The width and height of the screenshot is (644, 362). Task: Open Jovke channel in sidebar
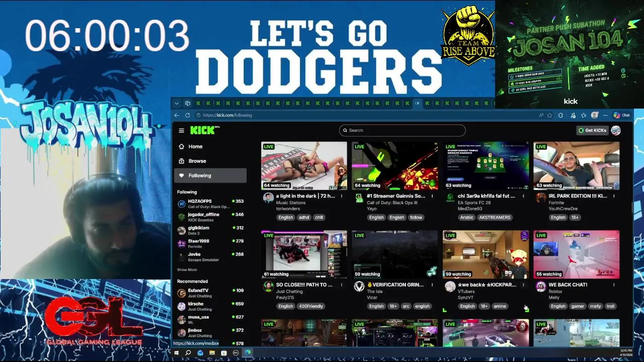(210, 256)
